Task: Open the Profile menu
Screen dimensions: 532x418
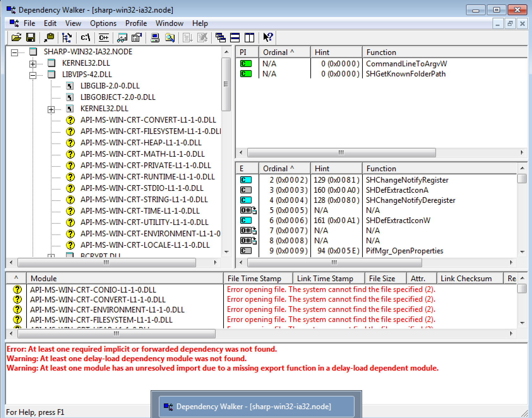Action: pos(136,23)
